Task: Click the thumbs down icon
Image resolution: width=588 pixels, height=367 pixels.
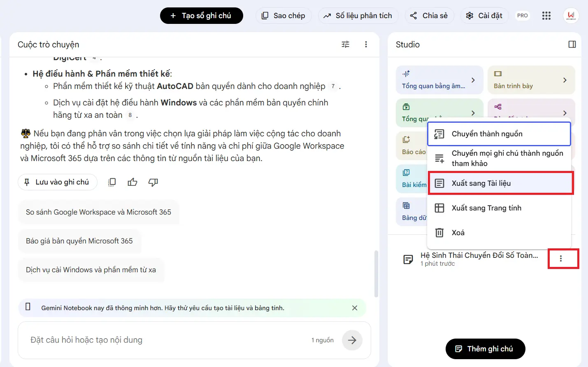Action: pos(153,182)
